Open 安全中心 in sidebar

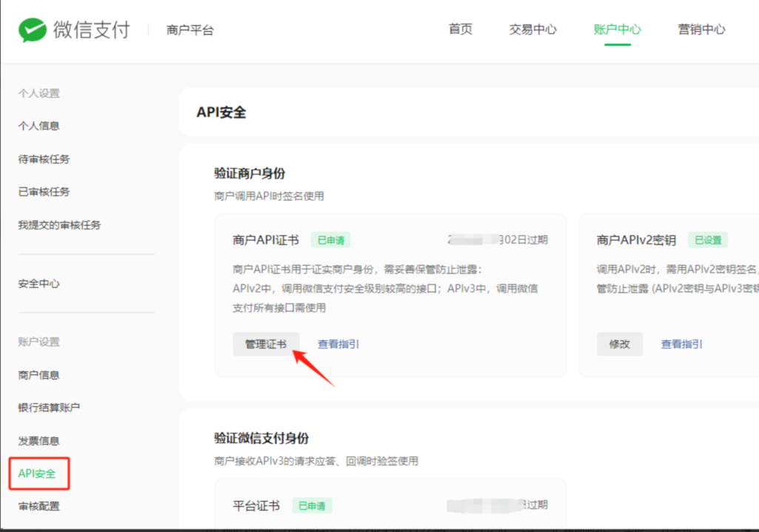[38, 283]
